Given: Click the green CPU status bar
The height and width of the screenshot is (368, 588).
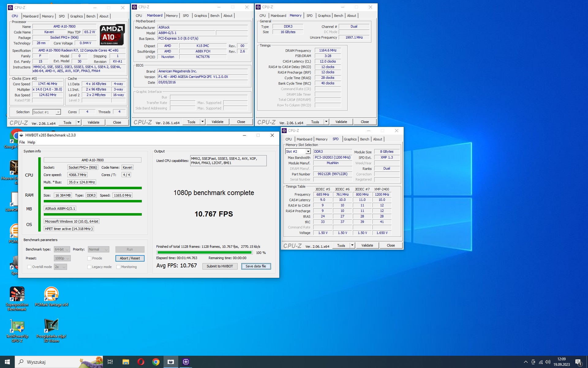Looking at the screenshot, I should 93,188.
